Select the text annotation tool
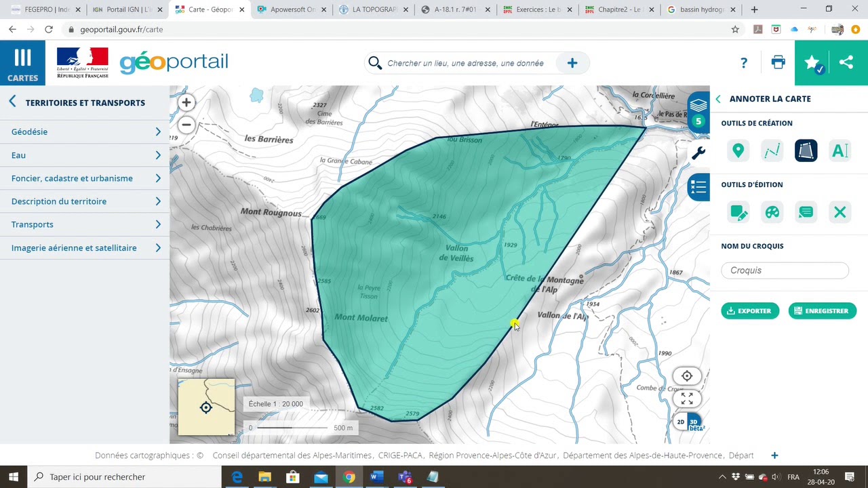Screen dimensions: 868x488 point(840,150)
